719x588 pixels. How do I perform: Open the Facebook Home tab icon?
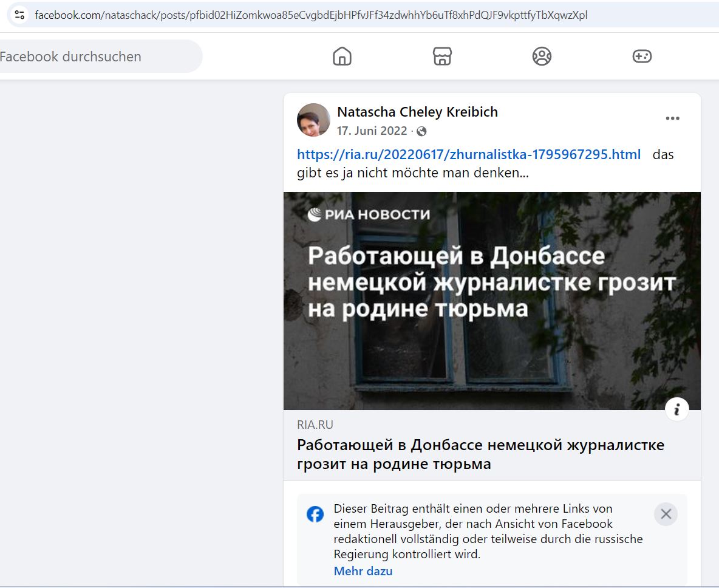pos(342,56)
